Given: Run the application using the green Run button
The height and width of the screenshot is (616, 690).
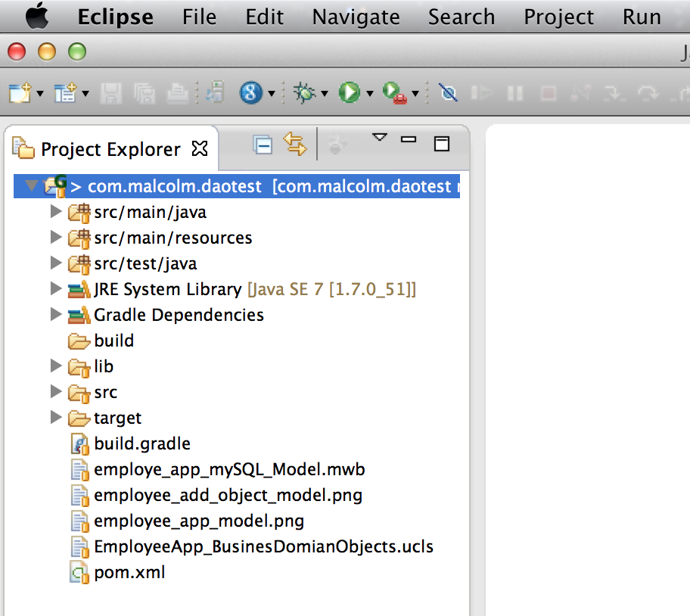Looking at the screenshot, I should tap(348, 92).
